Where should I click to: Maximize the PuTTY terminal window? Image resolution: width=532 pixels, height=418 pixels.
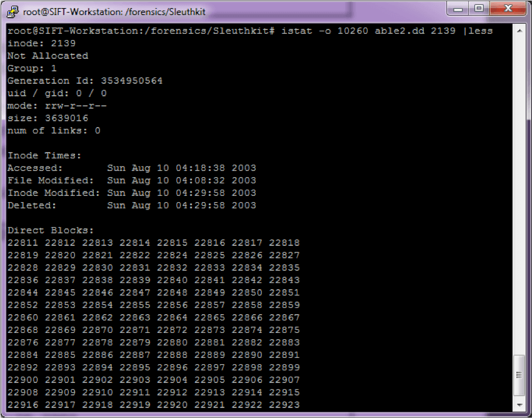479,9
